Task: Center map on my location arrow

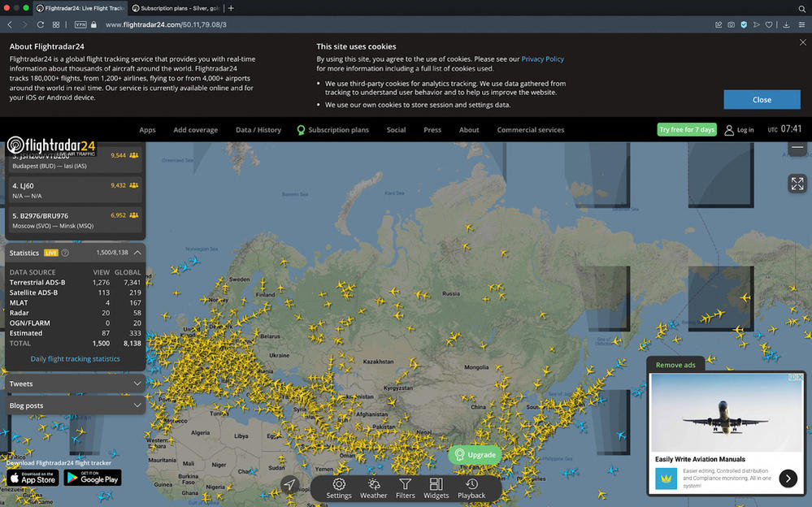Action: [289, 485]
